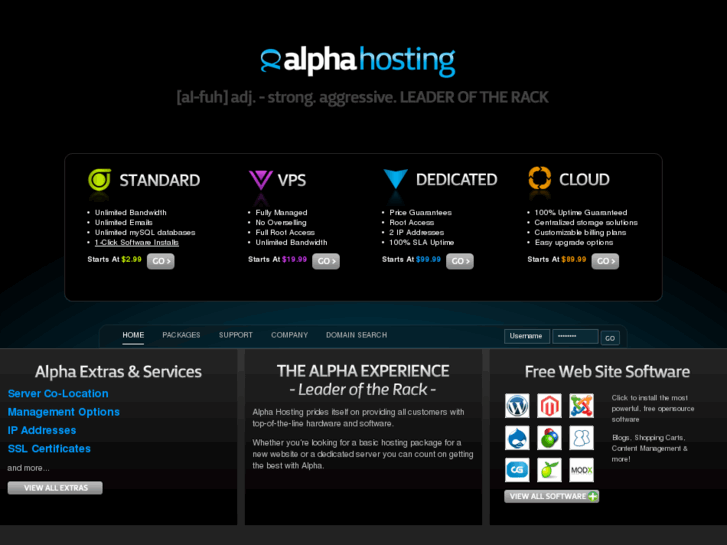Screen dimensions: 727x545
Task: Choose the Drupal software icon
Action: point(517,438)
